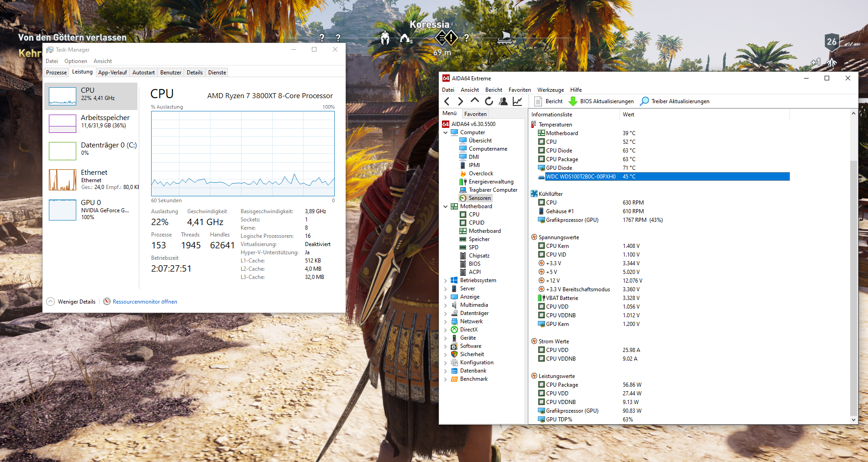Select the ACPI tree item

pyautogui.click(x=470, y=272)
